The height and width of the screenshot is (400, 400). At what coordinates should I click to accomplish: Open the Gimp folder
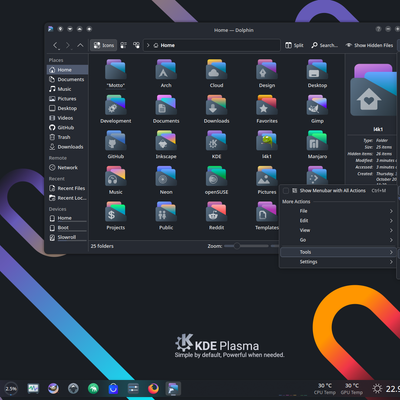[x=317, y=109]
